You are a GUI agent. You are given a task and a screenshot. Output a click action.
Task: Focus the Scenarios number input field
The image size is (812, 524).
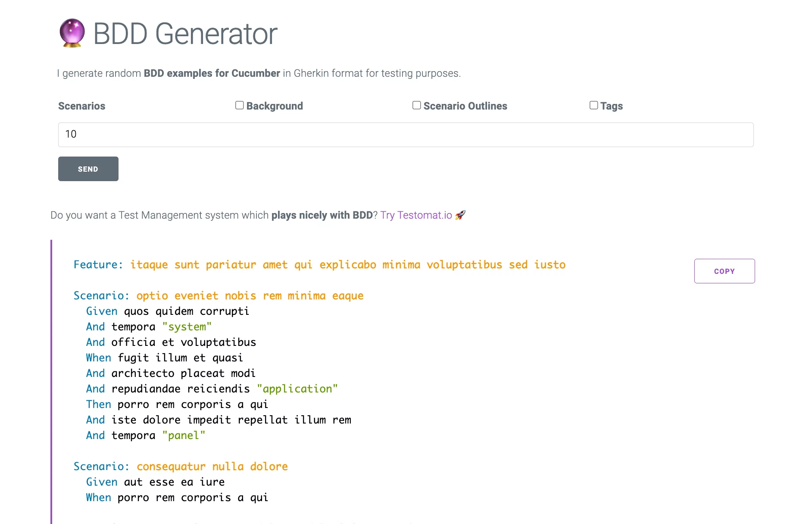(x=406, y=135)
